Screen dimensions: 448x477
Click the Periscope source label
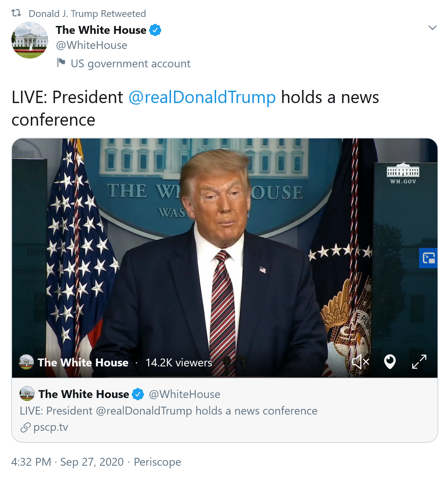(157, 462)
